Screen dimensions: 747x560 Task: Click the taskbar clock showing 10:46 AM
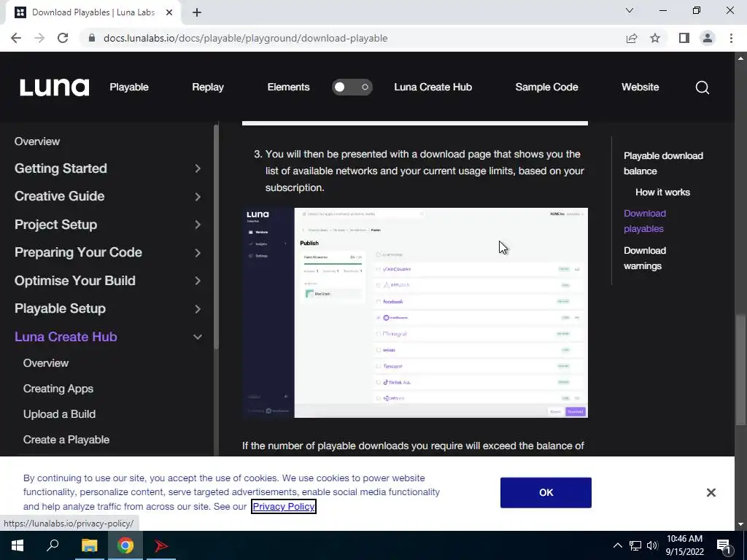click(684, 545)
